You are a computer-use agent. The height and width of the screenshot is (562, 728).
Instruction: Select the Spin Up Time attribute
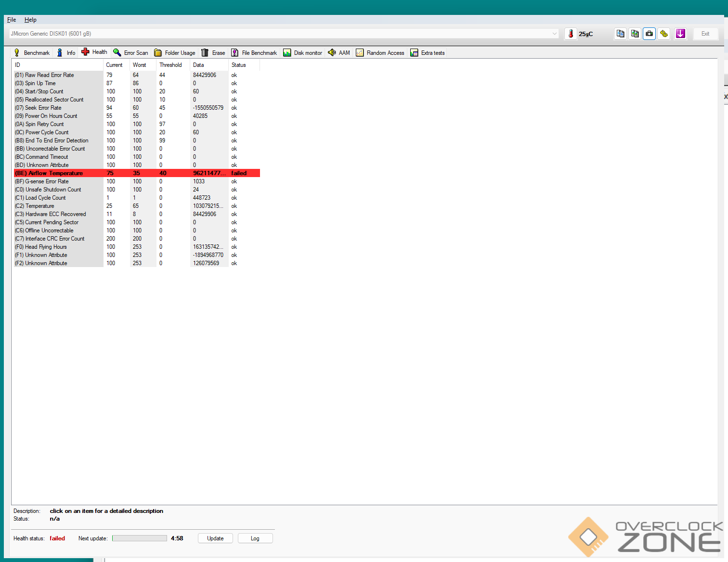tap(137, 83)
